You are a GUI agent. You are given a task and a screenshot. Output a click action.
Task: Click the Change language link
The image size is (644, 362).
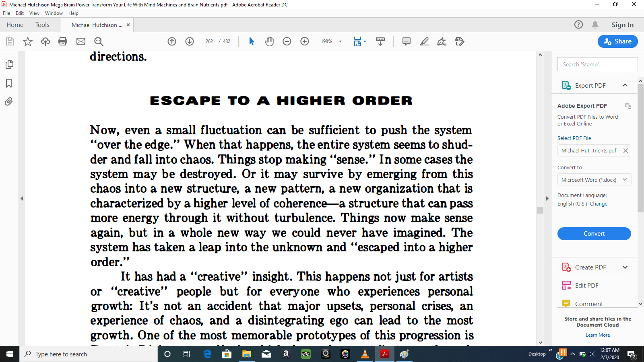coord(599,204)
